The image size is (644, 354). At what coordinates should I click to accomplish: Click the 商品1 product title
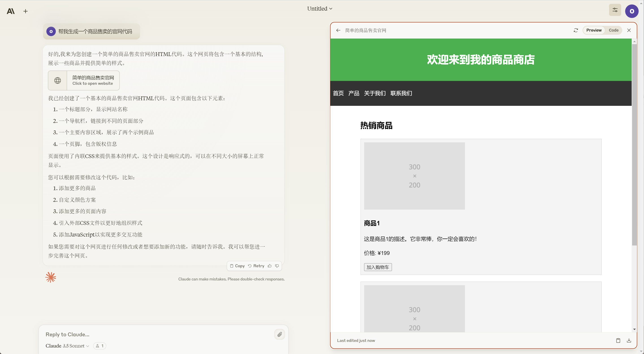pyautogui.click(x=372, y=223)
